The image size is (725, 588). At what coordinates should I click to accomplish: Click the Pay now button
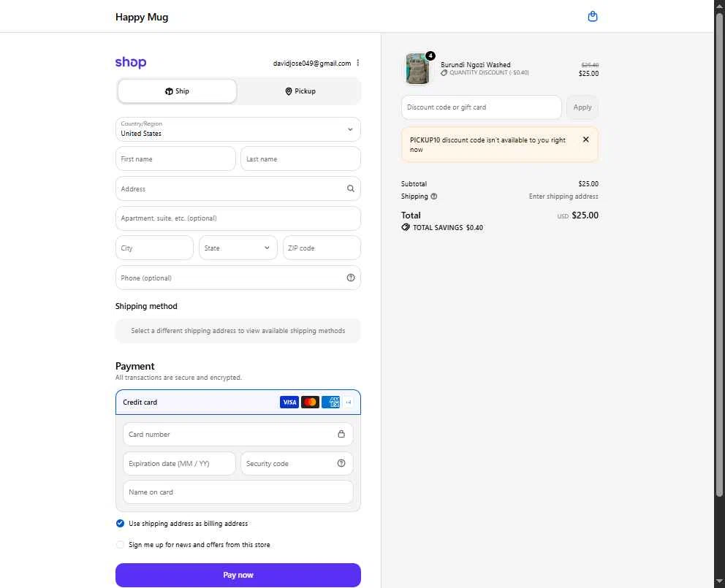coord(238,575)
